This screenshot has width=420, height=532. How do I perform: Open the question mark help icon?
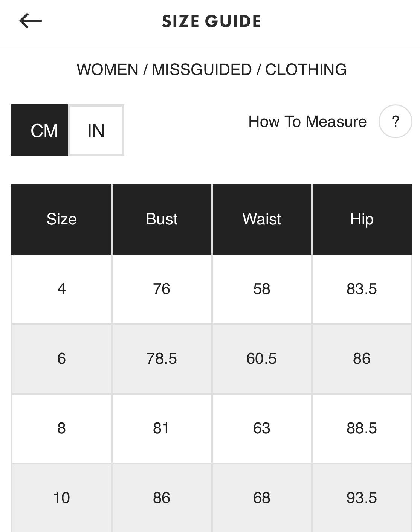[395, 122]
